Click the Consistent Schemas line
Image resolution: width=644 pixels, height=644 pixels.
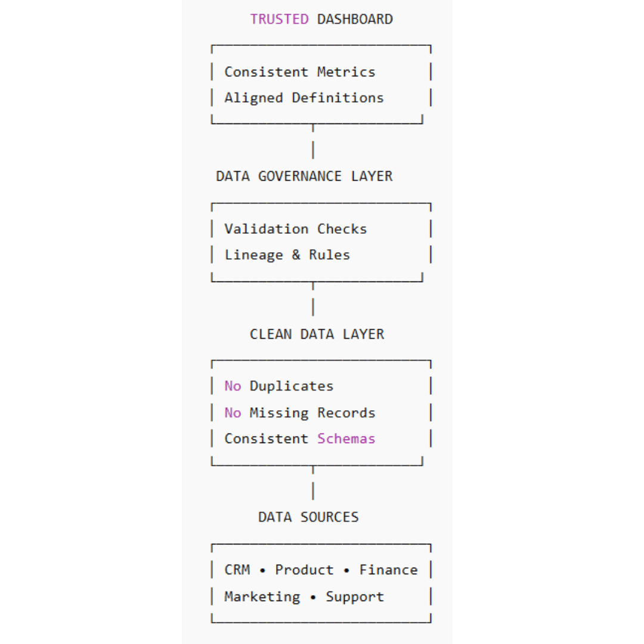tap(299, 439)
